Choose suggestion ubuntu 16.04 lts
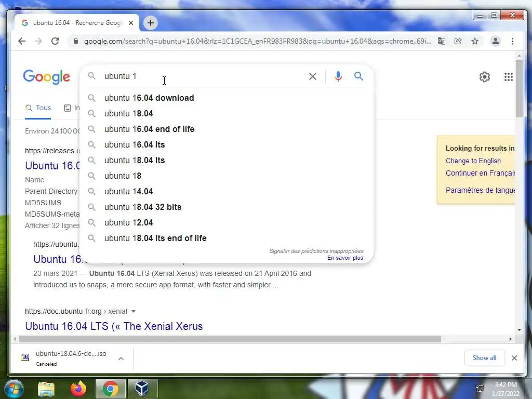The height and width of the screenshot is (399, 532). (227, 145)
